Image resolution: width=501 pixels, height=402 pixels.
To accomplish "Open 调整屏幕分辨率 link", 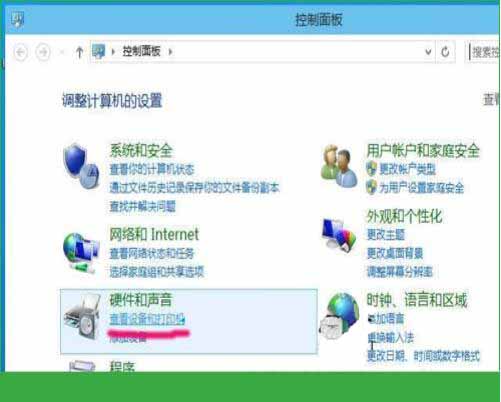I will tap(399, 272).
